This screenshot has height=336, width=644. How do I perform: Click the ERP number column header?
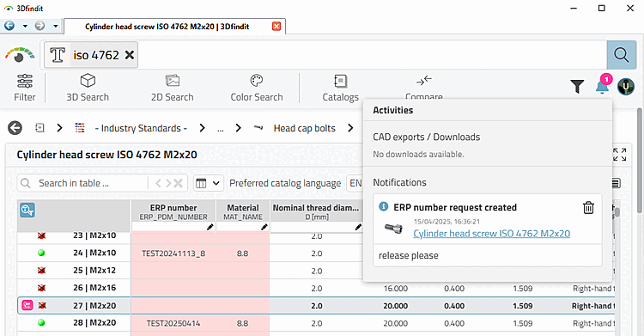pyautogui.click(x=173, y=211)
